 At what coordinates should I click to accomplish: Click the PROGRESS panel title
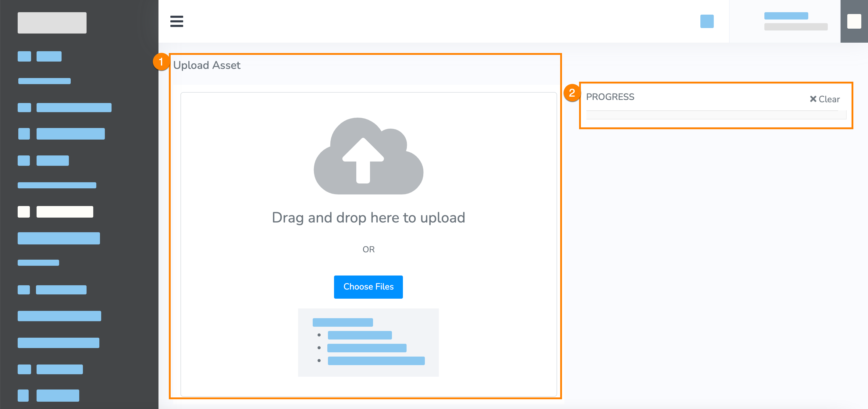tap(610, 97)
